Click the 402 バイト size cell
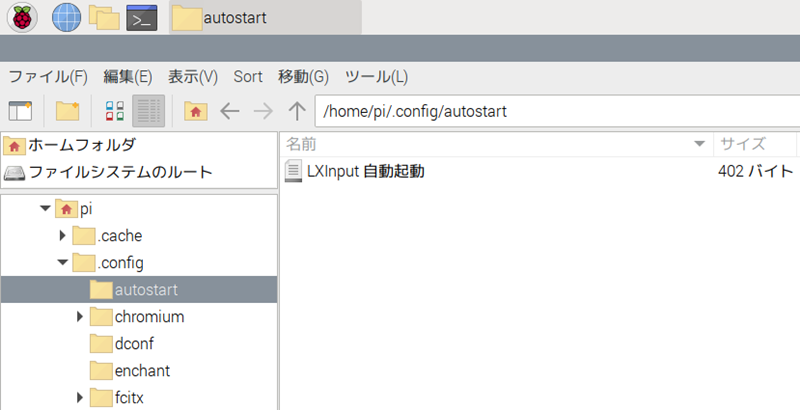Screen dimensions: 800x410 pyautogui.click(x=756, y=171)
